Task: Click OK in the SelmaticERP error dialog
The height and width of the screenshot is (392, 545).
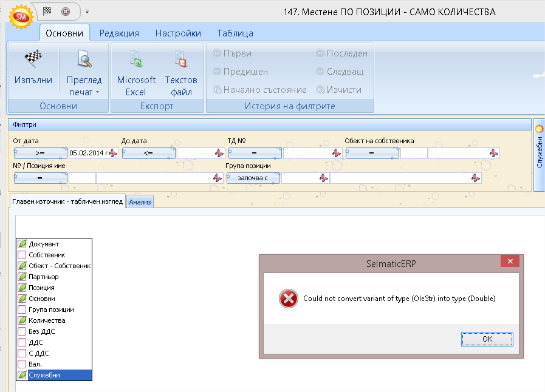Action: point(487,339)
